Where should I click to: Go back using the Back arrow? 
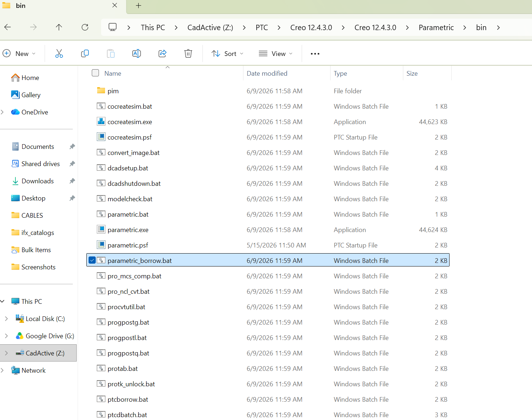(x=8, y=27)
